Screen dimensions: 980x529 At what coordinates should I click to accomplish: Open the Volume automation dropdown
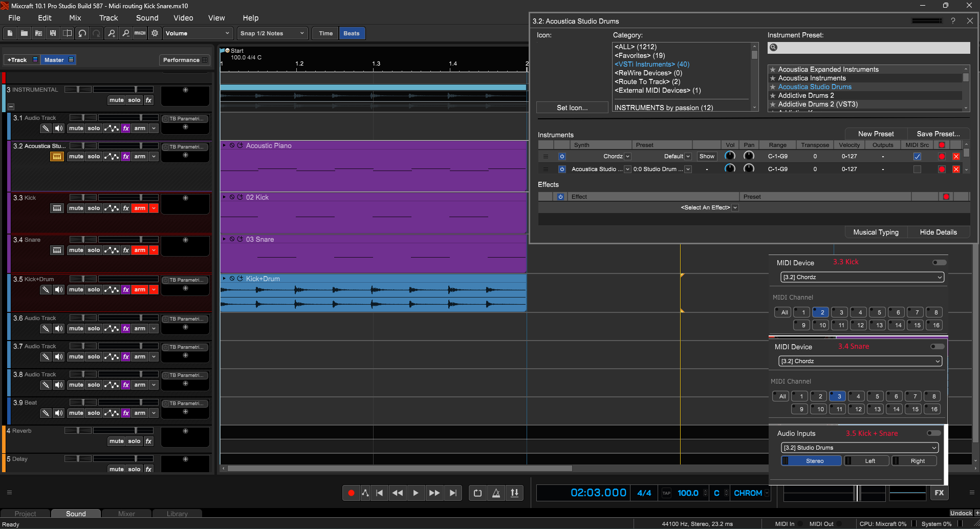(x=198, y=33)
